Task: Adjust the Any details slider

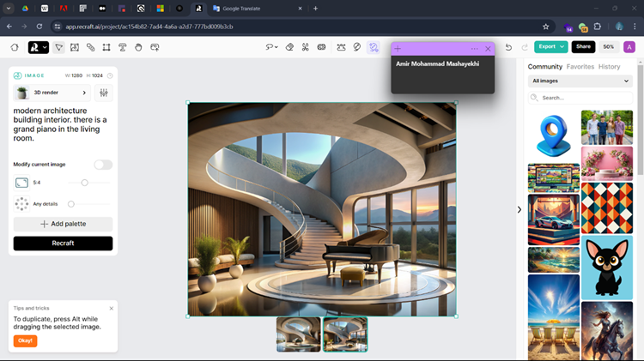Action: (x=71, y=204)
